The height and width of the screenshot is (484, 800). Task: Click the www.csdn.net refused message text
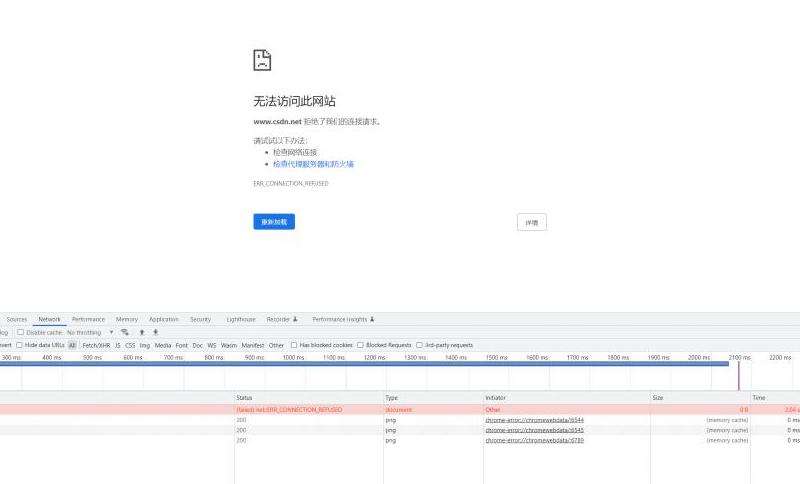tap(317, 121)
